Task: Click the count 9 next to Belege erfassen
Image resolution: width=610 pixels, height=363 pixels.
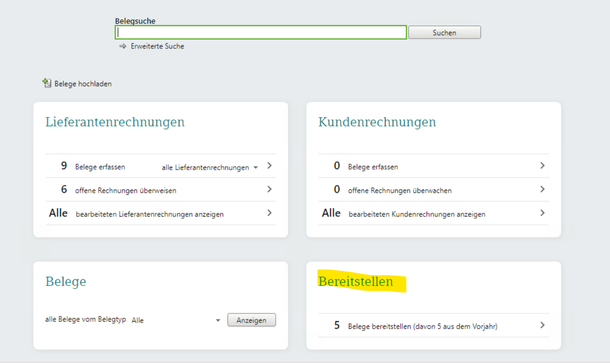Action: [x=64, y=166]
